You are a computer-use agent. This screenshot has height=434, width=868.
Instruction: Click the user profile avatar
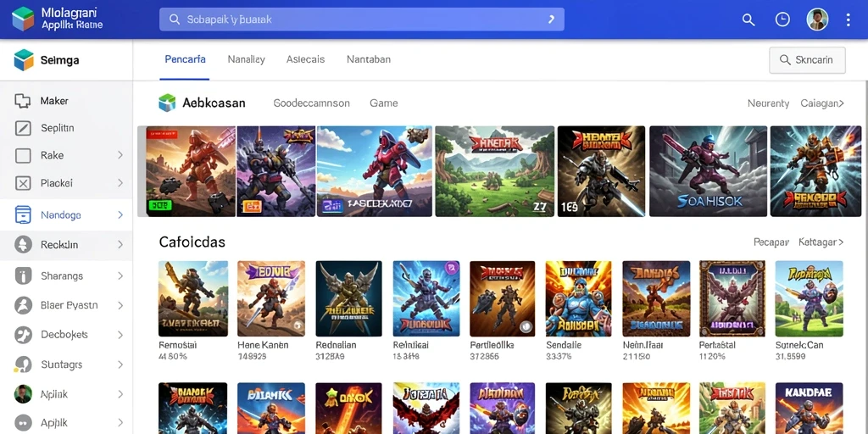click(817, 19)
